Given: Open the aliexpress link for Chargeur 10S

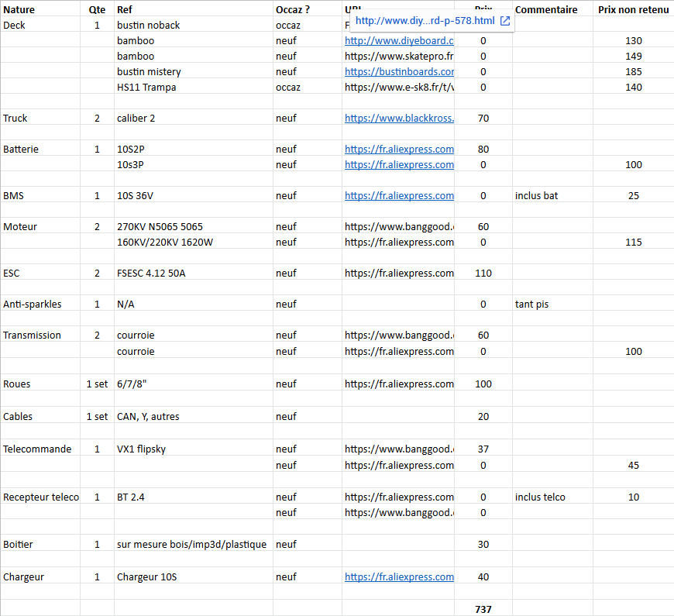Looking at the screenshot, I should [x=399, y=577].
